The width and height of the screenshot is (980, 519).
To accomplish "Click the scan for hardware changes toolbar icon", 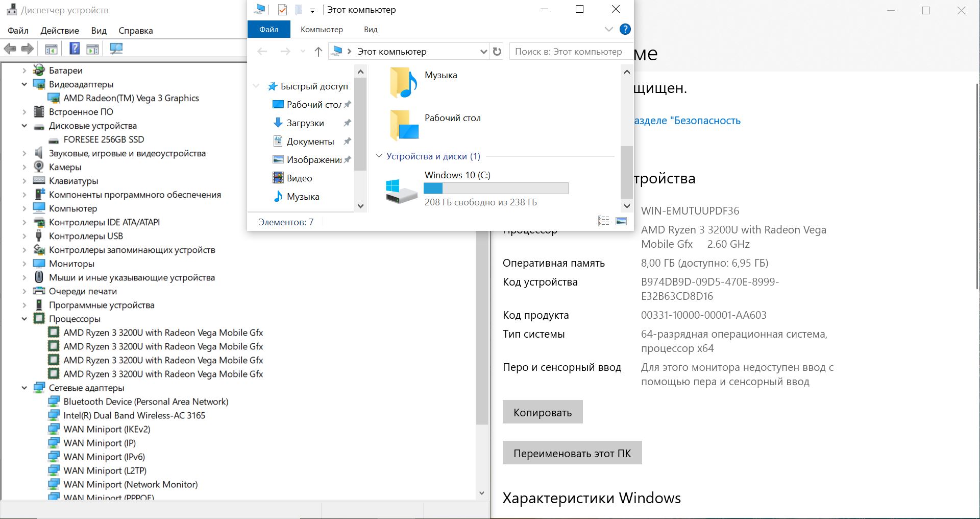I will pos(116,49).
